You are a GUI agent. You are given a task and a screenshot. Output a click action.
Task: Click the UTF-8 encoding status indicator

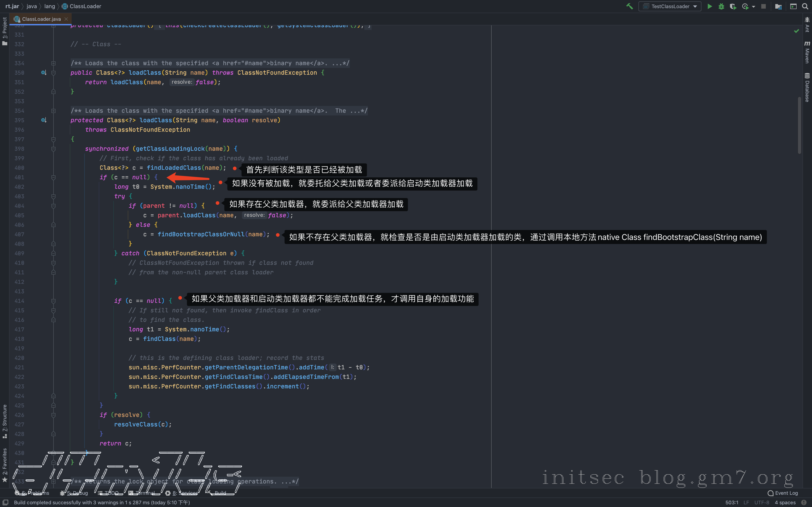pyautogui.click(x=762, y=502)
